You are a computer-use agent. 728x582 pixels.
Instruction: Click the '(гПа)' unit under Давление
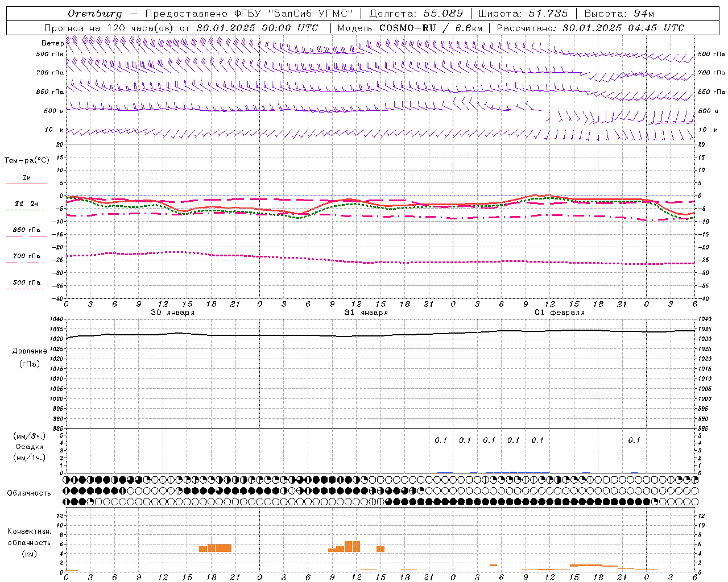(x=30, y=364)
